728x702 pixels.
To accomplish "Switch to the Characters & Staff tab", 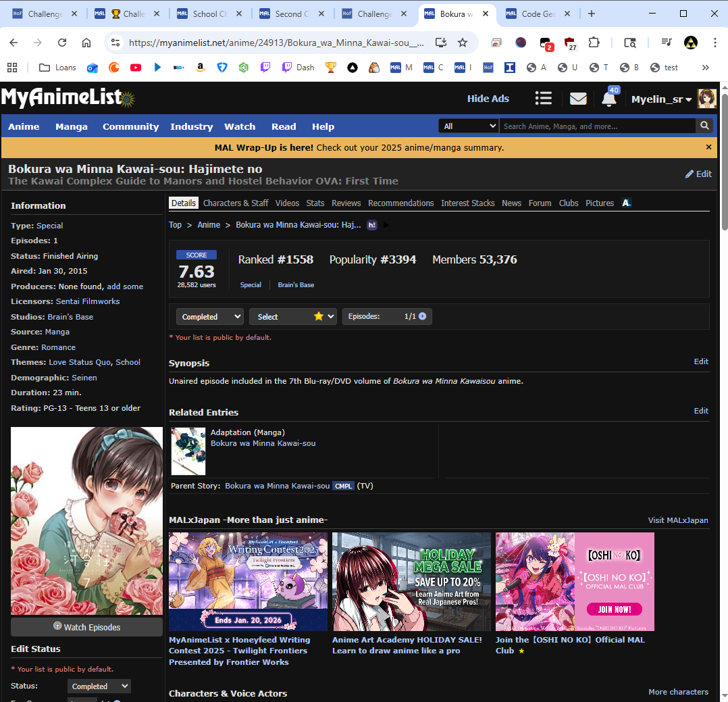I will pyautogui.click(x=236, y=203).
